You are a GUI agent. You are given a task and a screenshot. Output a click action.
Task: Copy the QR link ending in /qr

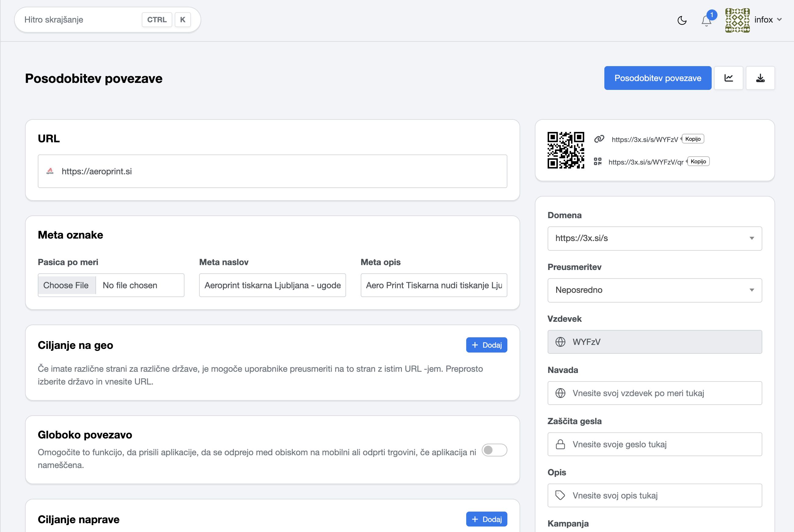[698, 161]
